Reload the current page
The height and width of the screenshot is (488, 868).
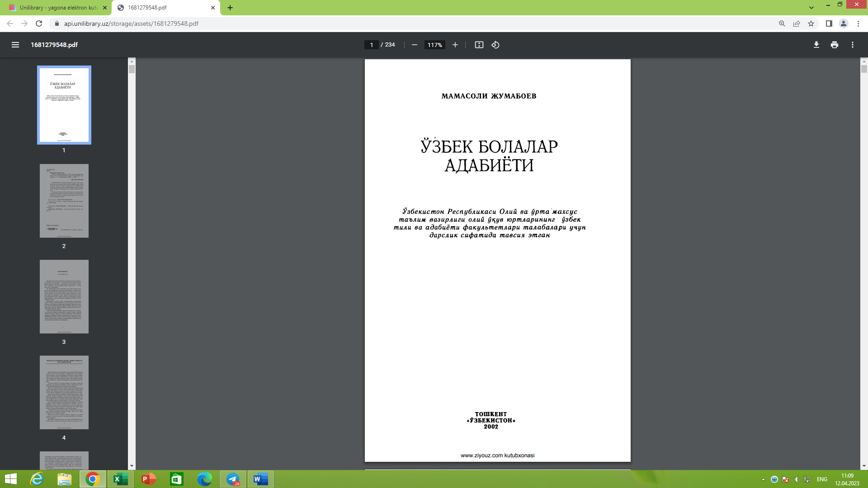click(x=39, y=23)
